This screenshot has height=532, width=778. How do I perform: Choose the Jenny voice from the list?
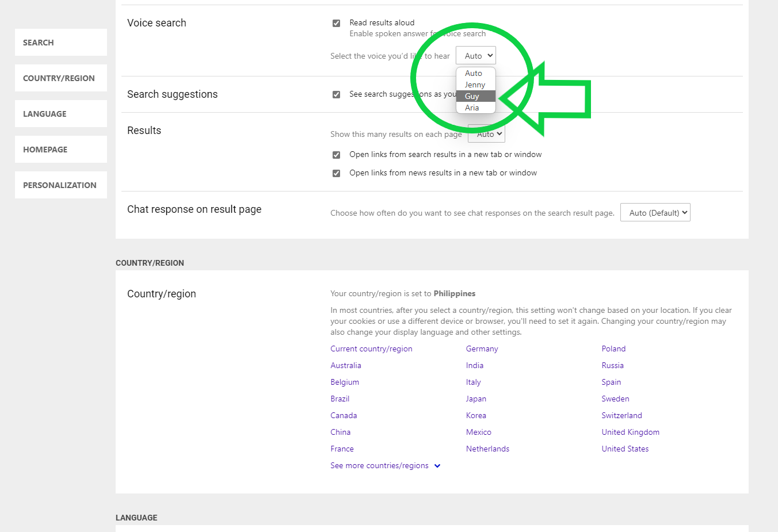[474, 85]
